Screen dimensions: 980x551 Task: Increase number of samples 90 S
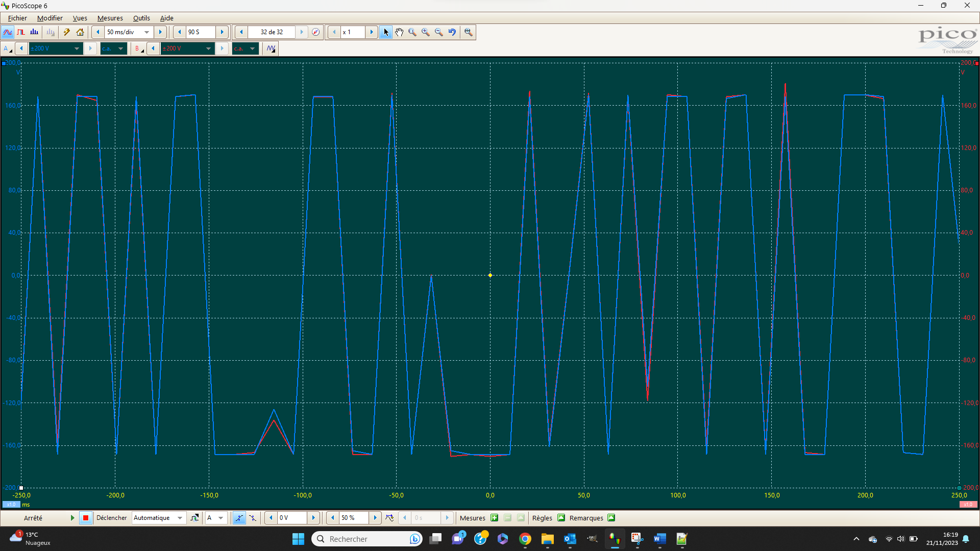[222, 32]
